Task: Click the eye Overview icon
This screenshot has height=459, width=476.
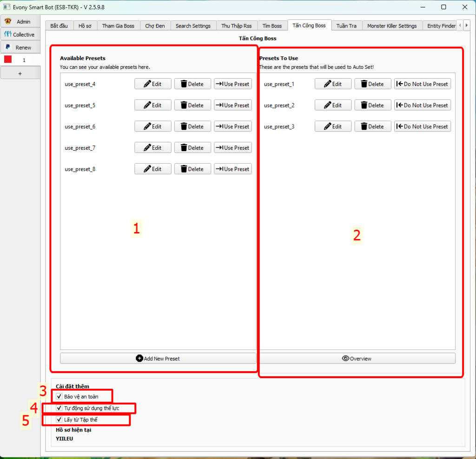Action: [x=345, y=359]
